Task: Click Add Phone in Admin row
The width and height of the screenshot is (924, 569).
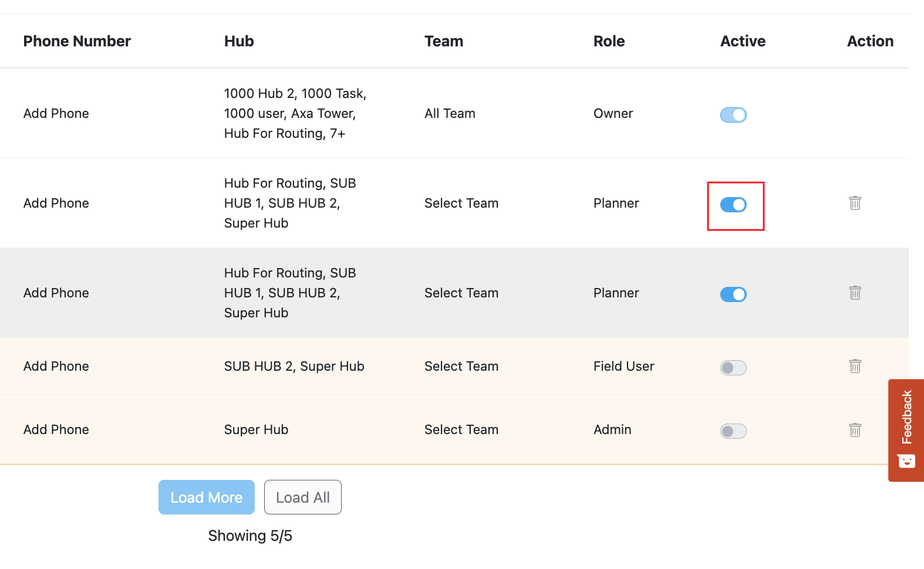Action: point(56,430)
